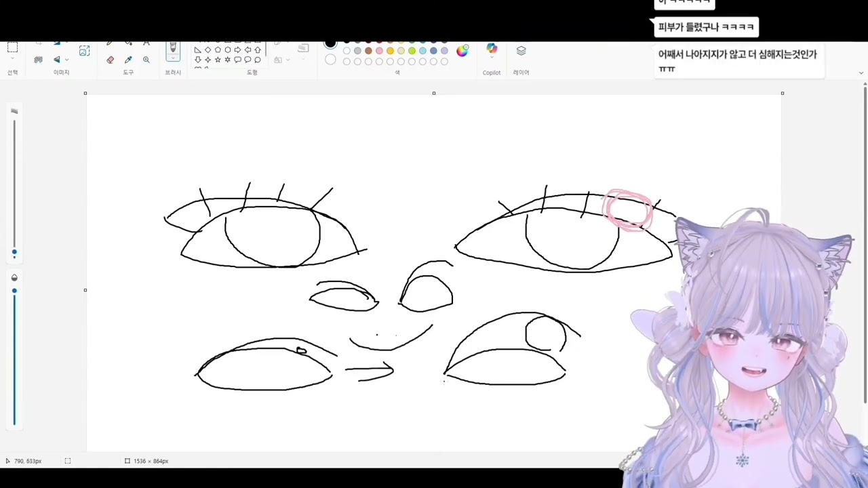Screen dimensions: 868x488
Task: Click the flip image icon
Action: 57,60
